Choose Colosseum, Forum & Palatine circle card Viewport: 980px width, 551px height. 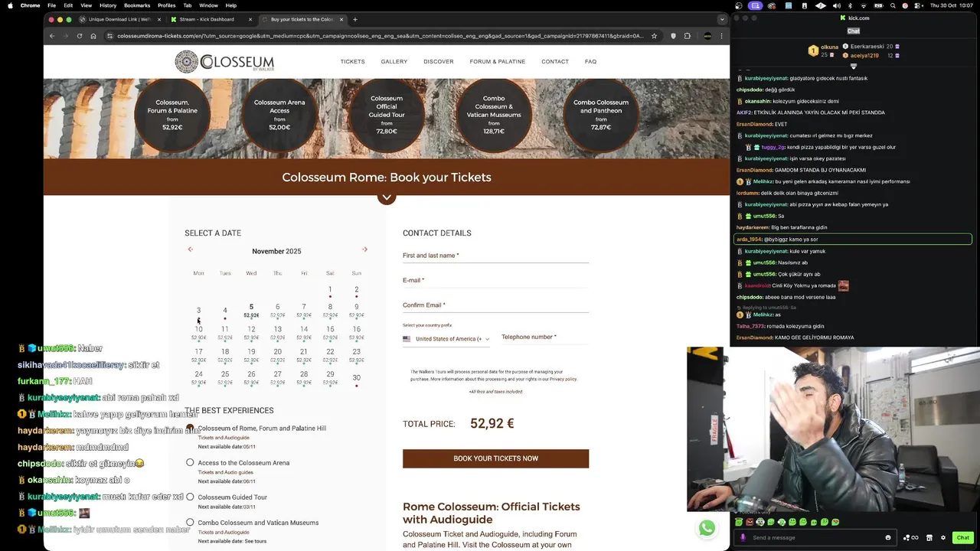[x=172, y=115]
